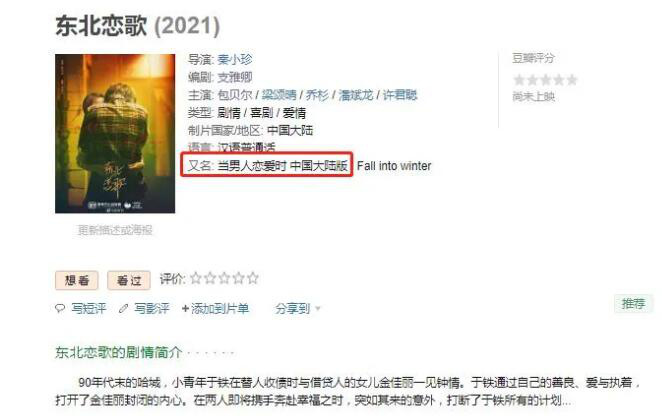Screen dimensions: 662x420
Task: Click the plus icon for 添加到片单
Action: pyautogui.click(x=185, y=309)
